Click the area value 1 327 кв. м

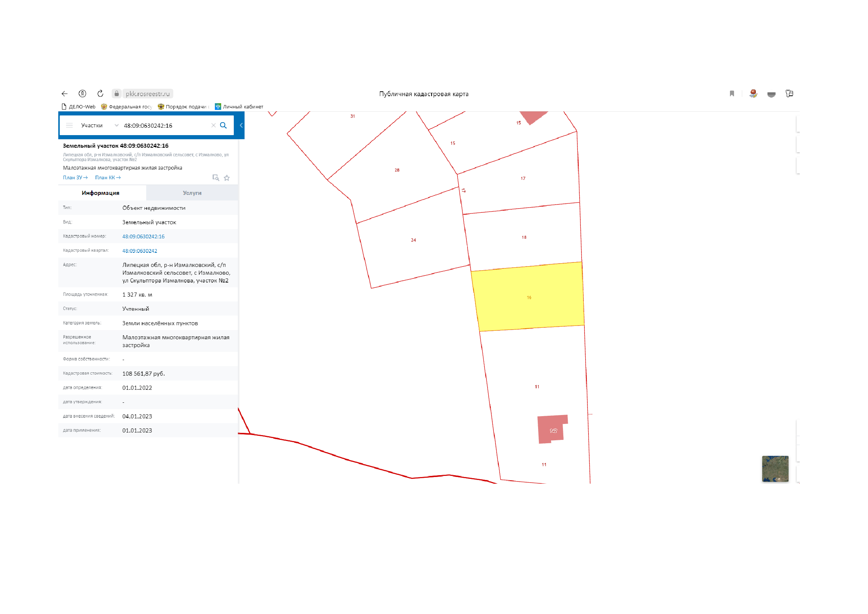[x=137, y=295]
